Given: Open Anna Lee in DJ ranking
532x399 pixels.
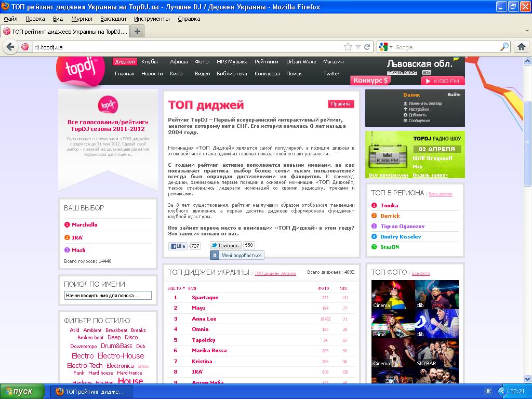Looking at the screenshot, I should click(204, 318).
